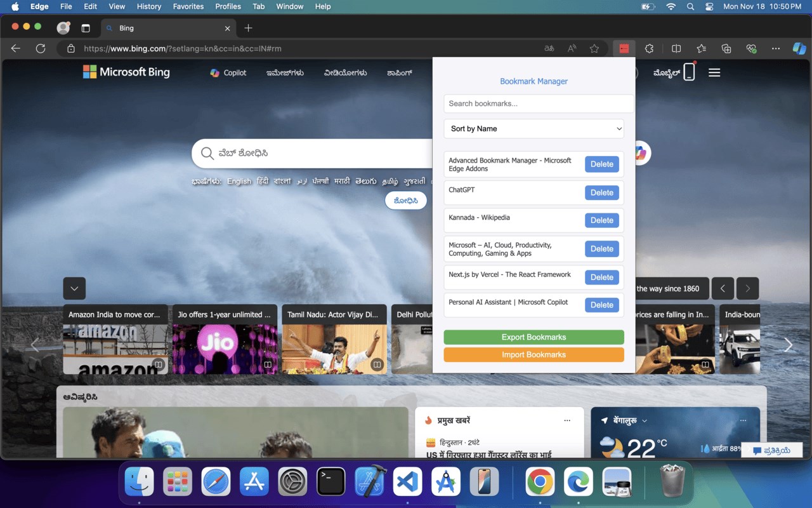Open the History menu
812x508 pixels.
pos(149,6)
